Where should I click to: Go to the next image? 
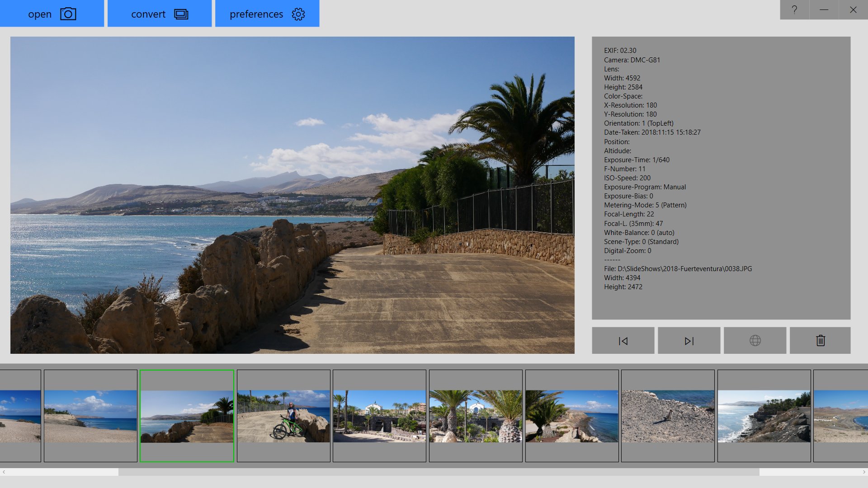689,341
